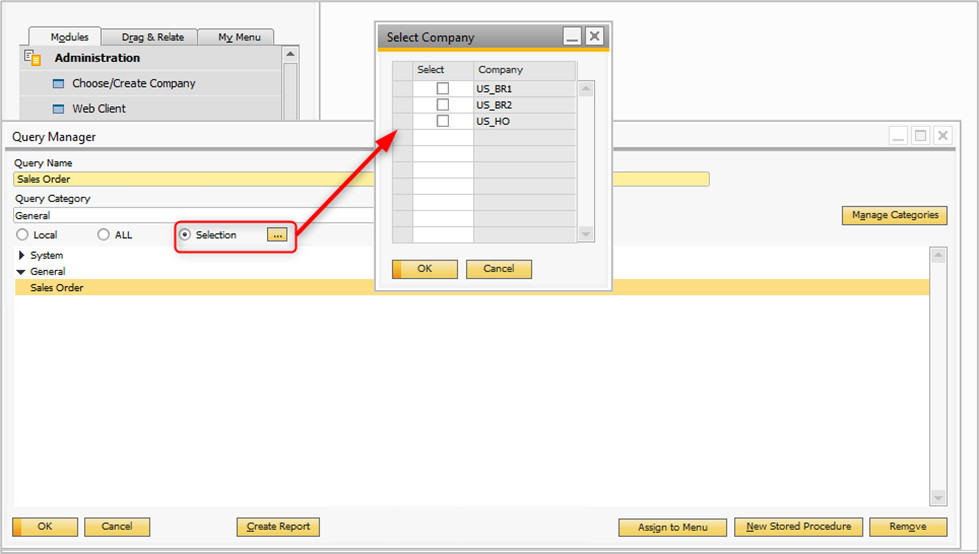The image size is (979, 554).
Task: Close the Query Manager window
Action: [x=942, y=135]
